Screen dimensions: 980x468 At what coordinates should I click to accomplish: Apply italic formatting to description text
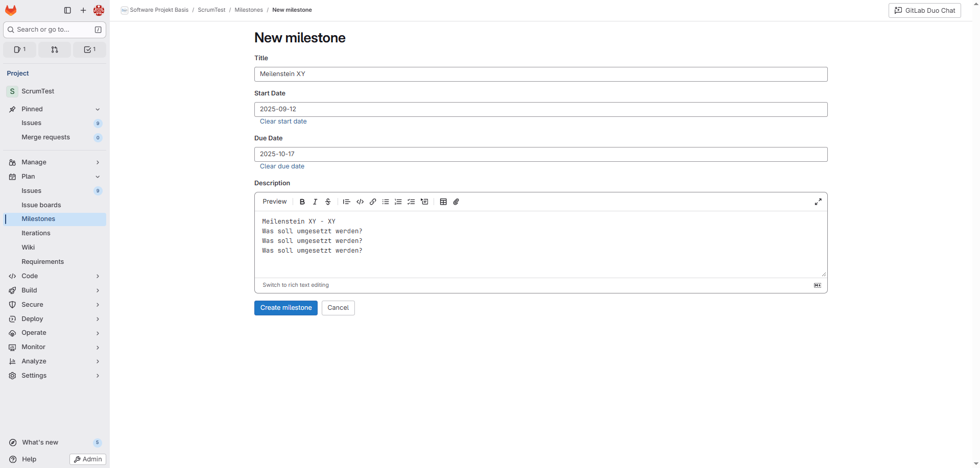point(315,202)
